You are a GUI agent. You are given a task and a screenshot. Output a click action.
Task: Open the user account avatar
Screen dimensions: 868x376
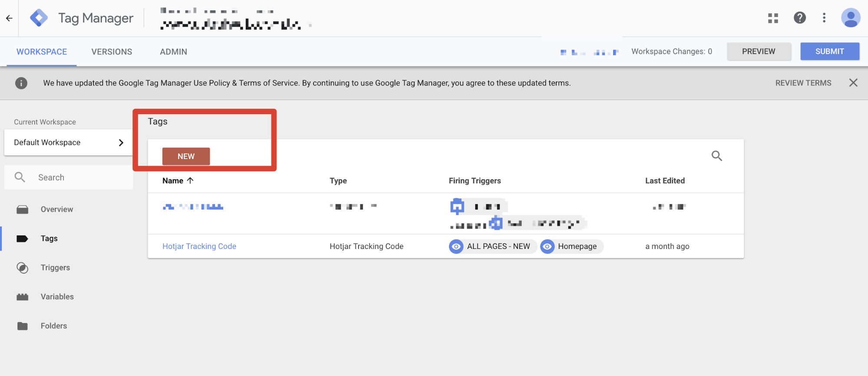pos(850,18)
